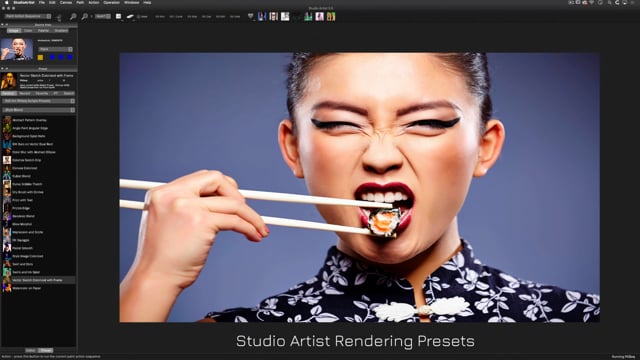Open the File menu

click(42, 2)
